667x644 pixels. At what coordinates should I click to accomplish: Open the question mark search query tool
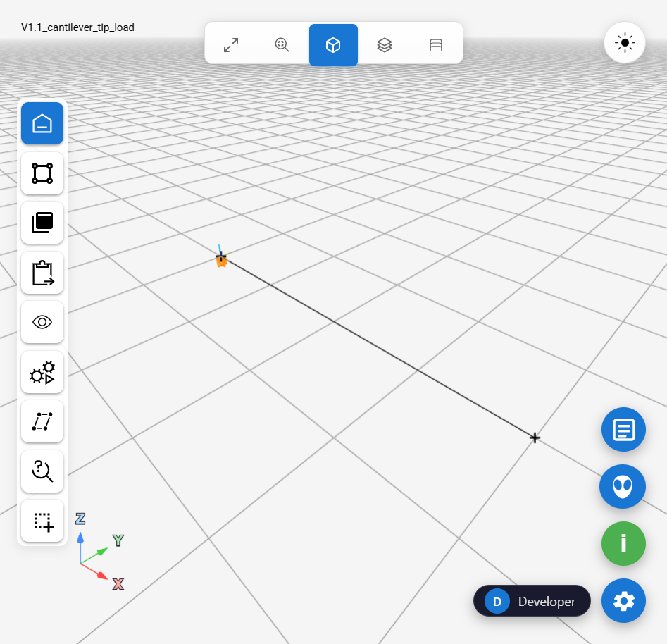click(x=42, y=471)
